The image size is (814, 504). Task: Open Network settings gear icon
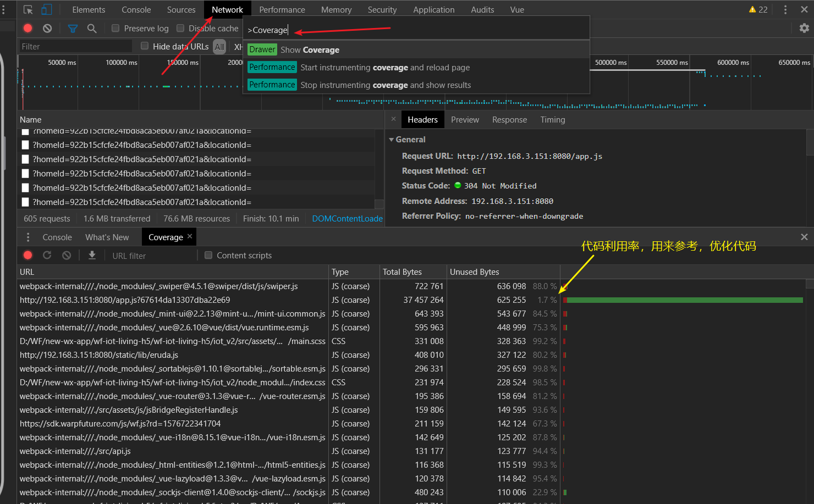click(804, 28)
